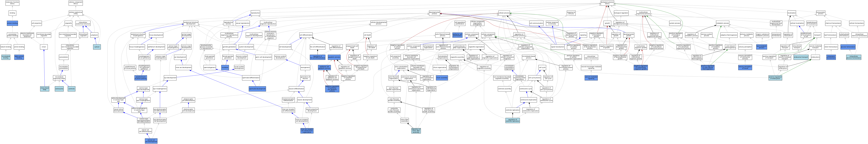Screen dimensions: 868x144
Task: Select the 'sexual reproduction' node
Action: [243, 23]
